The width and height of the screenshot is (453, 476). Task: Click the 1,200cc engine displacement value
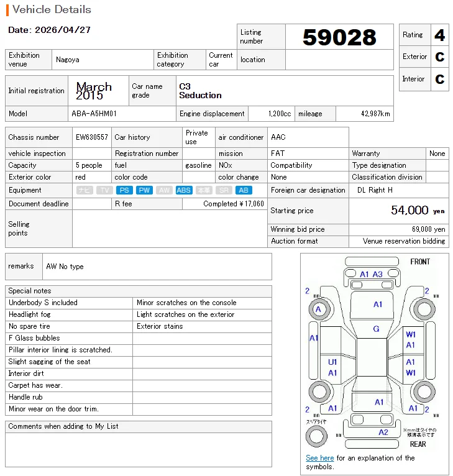[x=280, y=114]
